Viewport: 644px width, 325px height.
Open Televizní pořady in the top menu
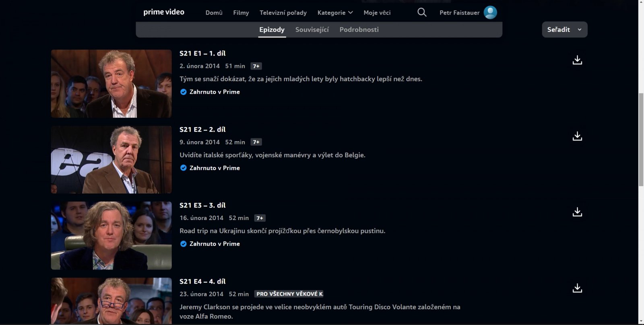point(283,12)
